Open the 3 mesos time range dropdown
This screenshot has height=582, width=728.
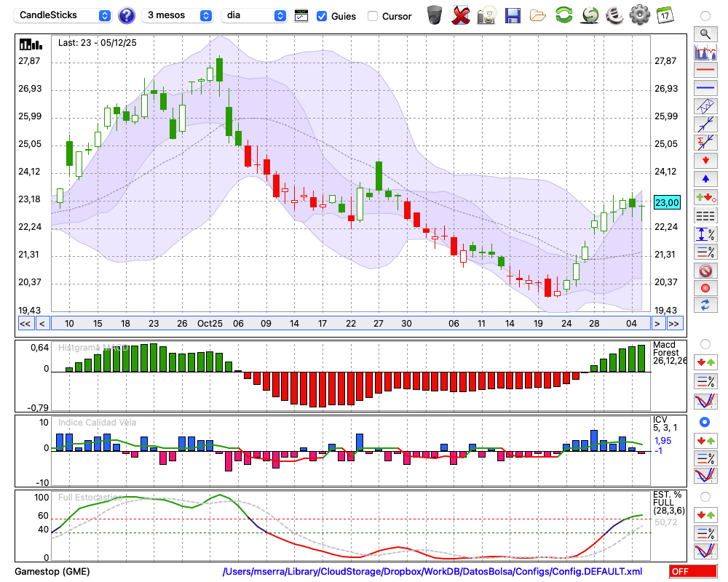tap(179, 15)
